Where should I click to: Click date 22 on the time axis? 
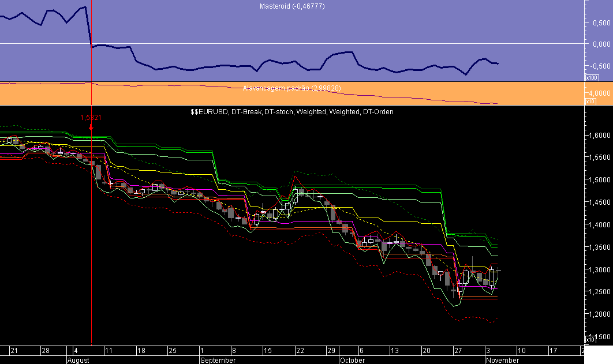click(x=300, y=350)
